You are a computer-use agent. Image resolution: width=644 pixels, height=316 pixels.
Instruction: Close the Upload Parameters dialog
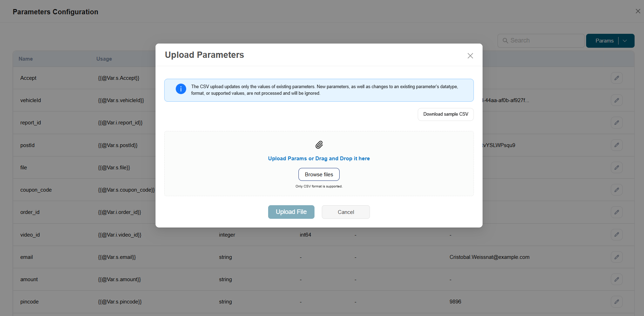470,56
